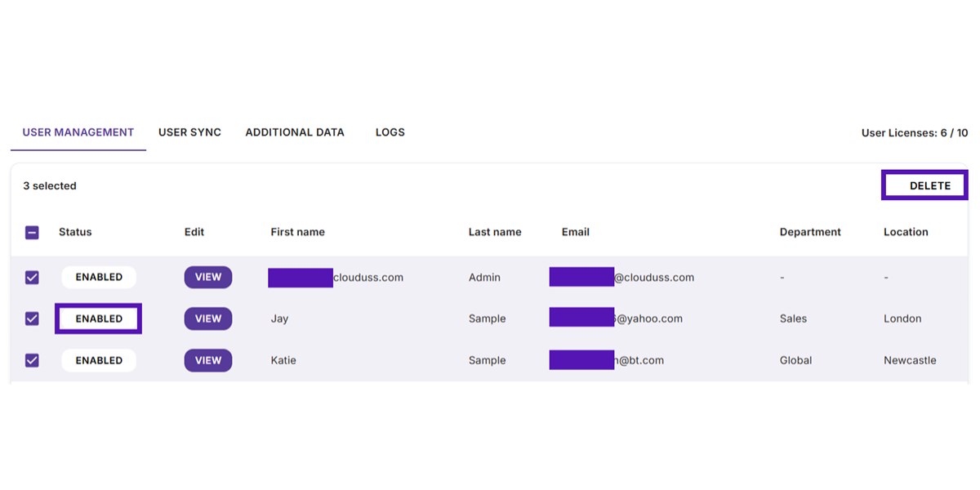980x490 pixels.
Task: Click VIEW on the Admin account row
Action: click(x=208, y=277)
